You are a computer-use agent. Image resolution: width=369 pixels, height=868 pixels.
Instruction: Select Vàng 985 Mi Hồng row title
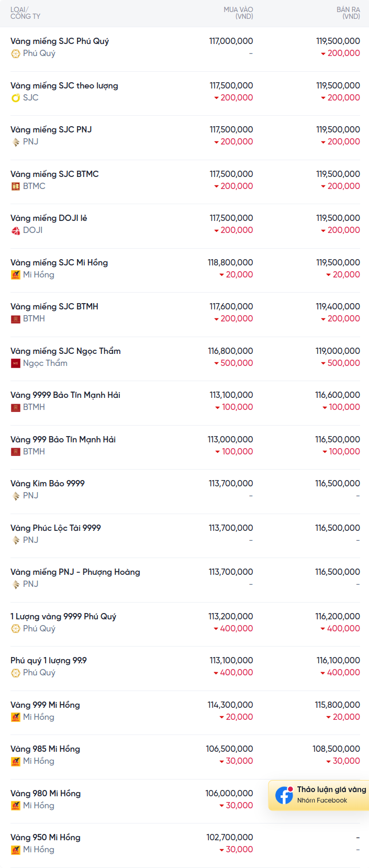coord(45,749)
